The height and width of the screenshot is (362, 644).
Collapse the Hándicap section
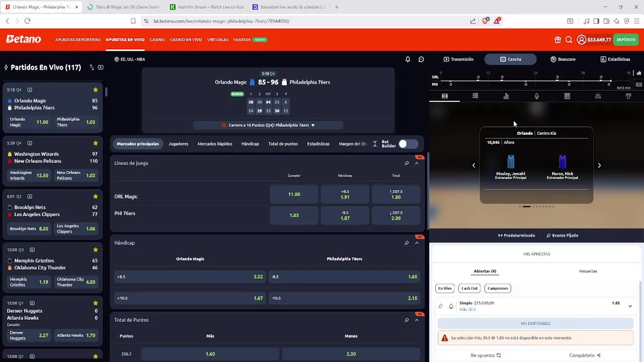[x=417, y=243]
